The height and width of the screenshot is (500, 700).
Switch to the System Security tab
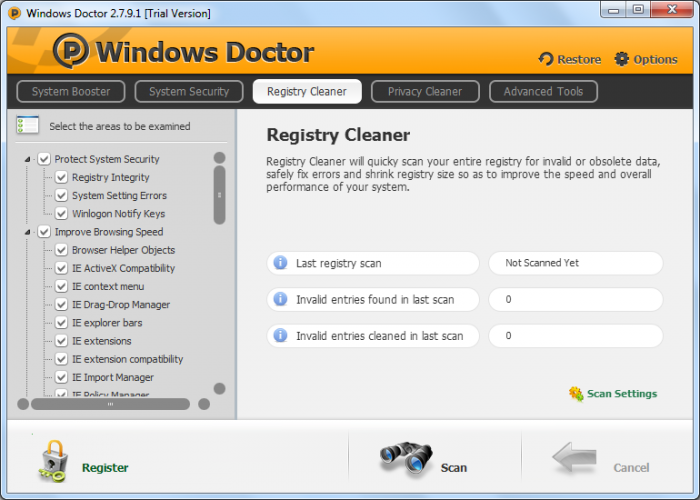tap(189, 92)
